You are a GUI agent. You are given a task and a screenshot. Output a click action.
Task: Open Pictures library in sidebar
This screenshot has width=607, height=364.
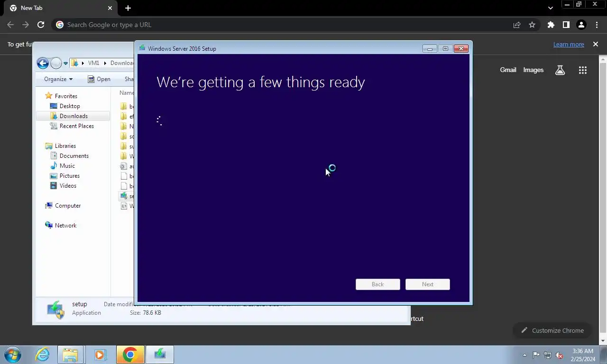pos(70,176)
